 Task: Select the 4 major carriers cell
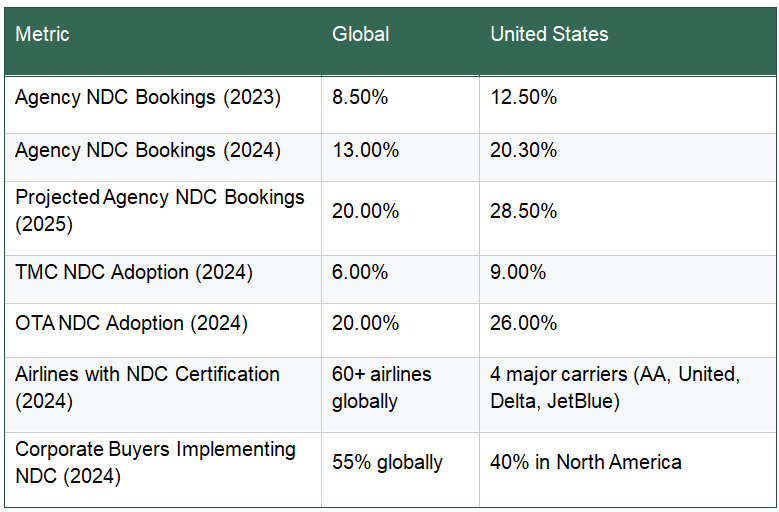614,387
